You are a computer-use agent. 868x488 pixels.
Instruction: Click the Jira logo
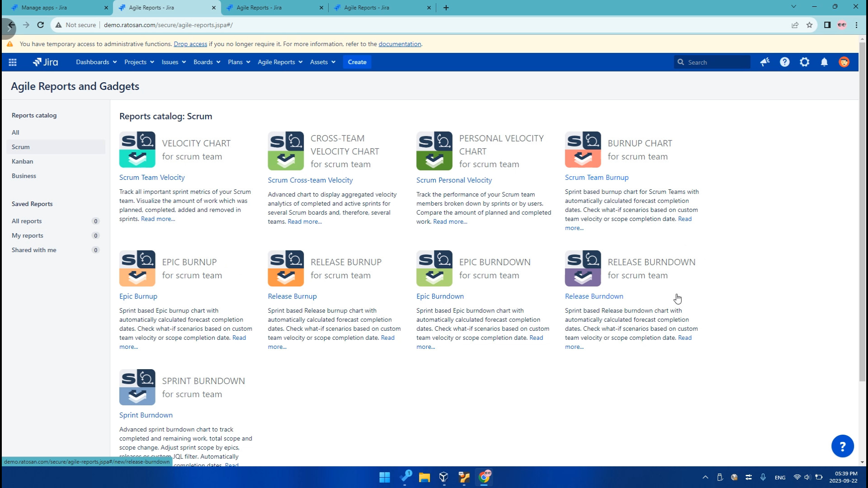[46, 62]
